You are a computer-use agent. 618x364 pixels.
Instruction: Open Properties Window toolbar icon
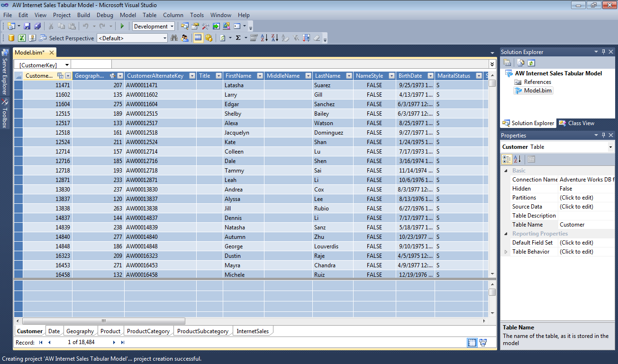pyautogui.click(x=195, y=26)
